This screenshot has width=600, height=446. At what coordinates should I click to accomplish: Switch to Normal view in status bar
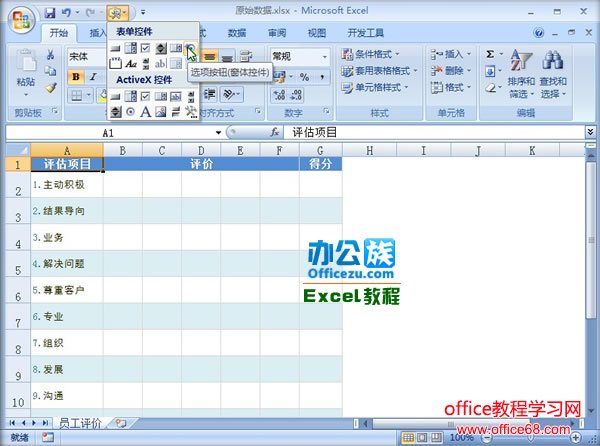408,437
